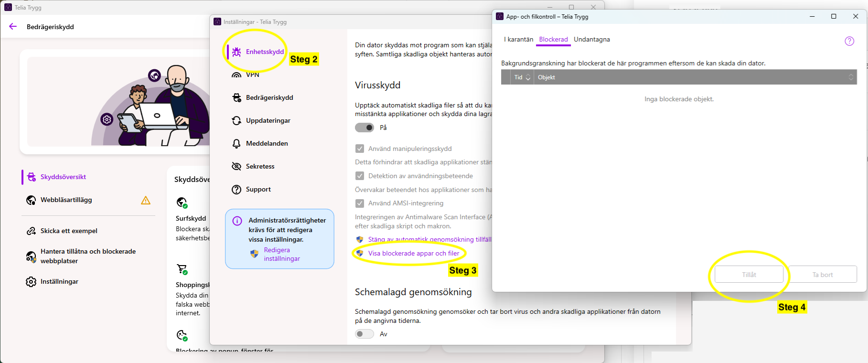Open Sekretess settings section
The image size is (868, 363).
[260, 166]
